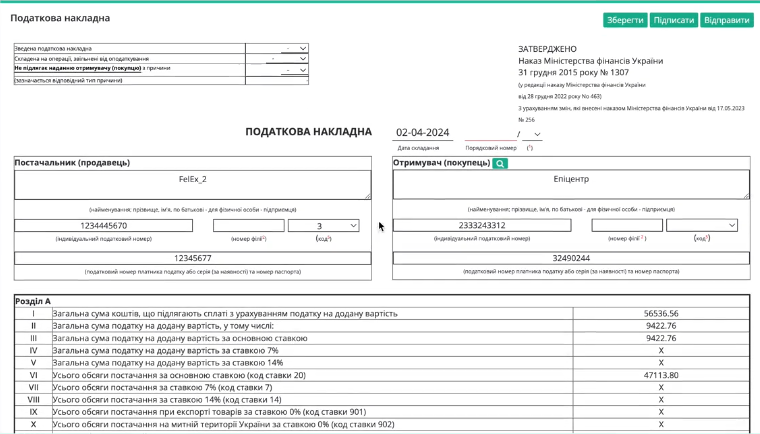Click the value 9422.76 in row III
The image size is (760, 434).
click(x=661, y=338)
